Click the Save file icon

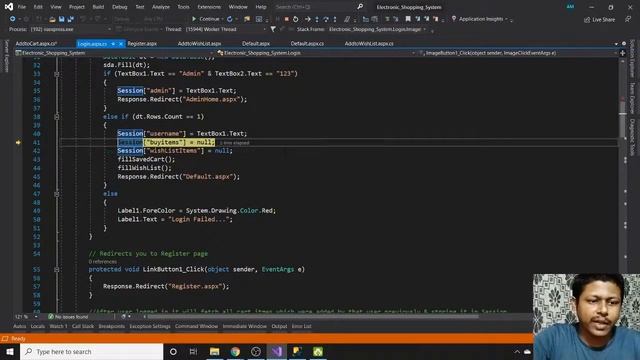pos(61,19)
